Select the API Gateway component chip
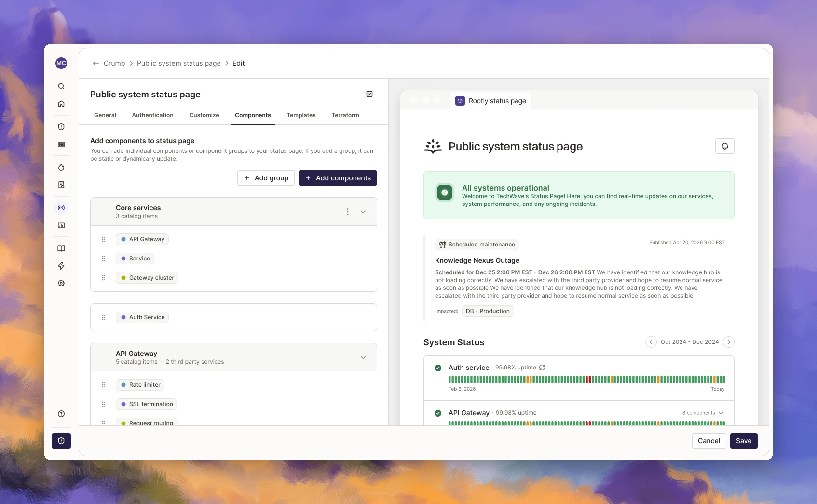817x504 pixels. coord(142,239)
